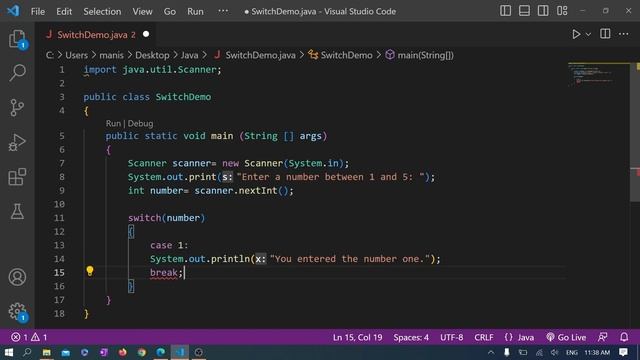
Task: Show hidden system tray icons chevron
Action: 491,352
